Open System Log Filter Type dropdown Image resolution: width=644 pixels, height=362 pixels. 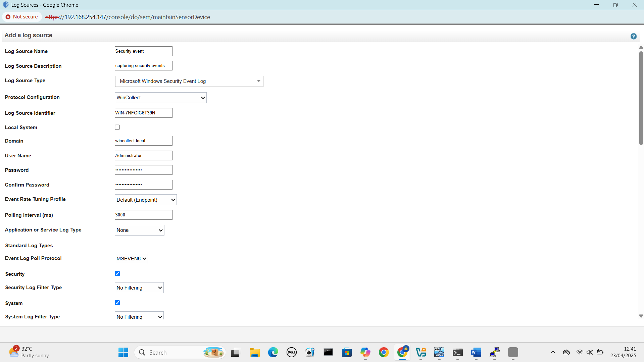coord(139,316)
